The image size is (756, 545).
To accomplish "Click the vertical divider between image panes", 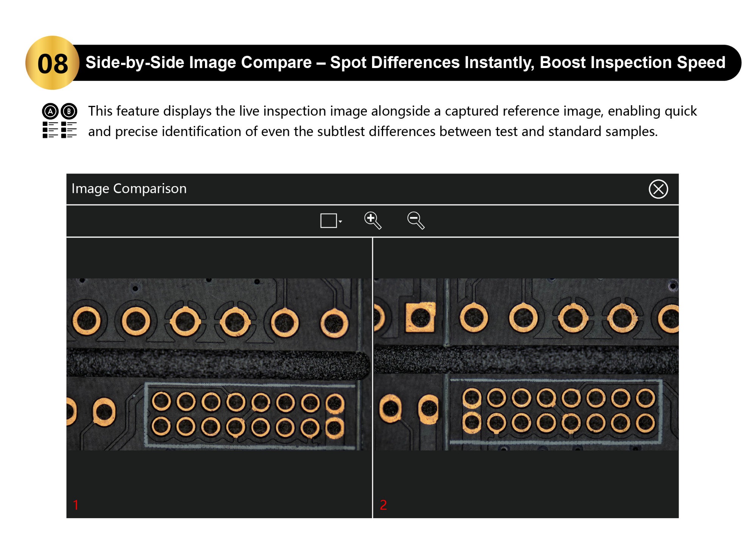I will click(373, 377).
